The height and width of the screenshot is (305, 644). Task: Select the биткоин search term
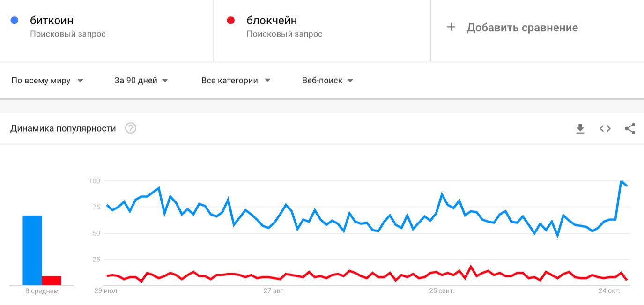tap(52, 21)
